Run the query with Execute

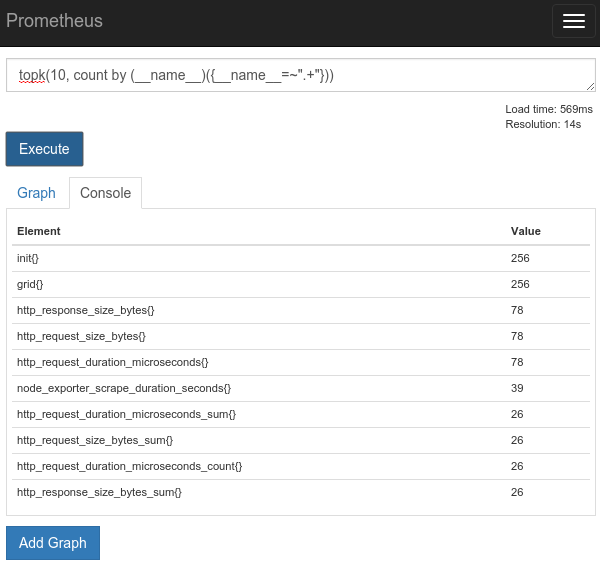(44, 149)
